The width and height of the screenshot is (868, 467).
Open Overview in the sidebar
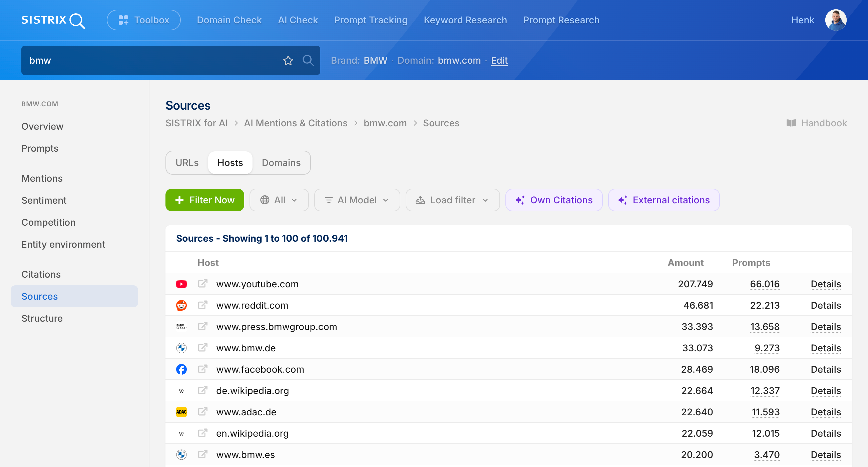click(x=42, y=126)
